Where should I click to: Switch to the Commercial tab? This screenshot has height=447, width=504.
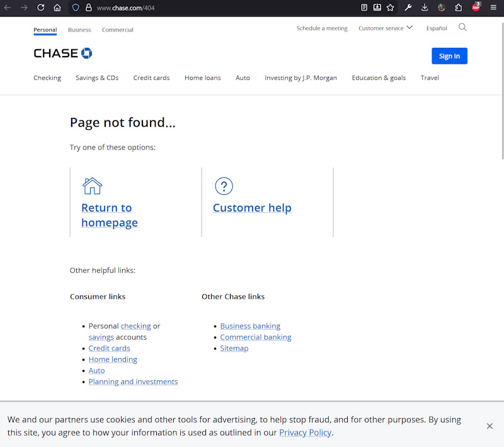[x=118, y=30]
